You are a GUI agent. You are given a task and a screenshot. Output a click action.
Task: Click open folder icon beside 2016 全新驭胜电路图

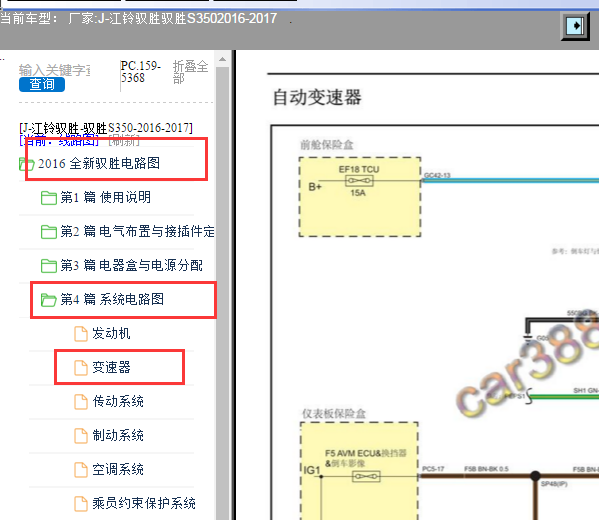tap(27, 164)
